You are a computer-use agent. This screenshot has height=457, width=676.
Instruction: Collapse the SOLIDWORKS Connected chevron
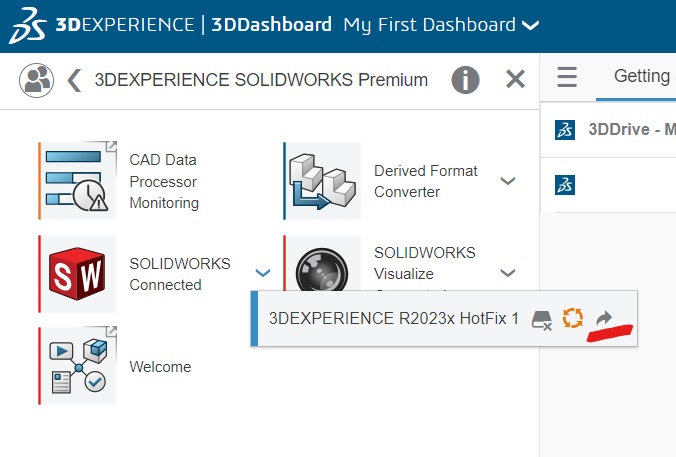pyautogui.click(x=263, y=272)
